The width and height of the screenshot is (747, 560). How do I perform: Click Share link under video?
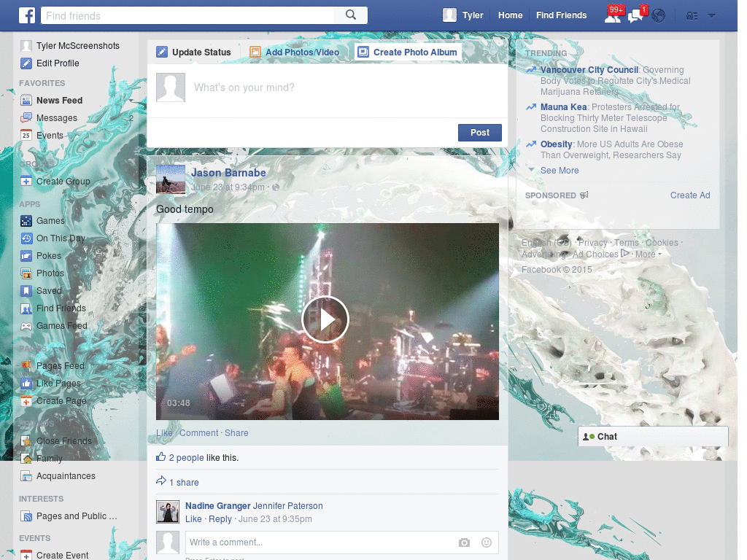[x=236, y=433]
